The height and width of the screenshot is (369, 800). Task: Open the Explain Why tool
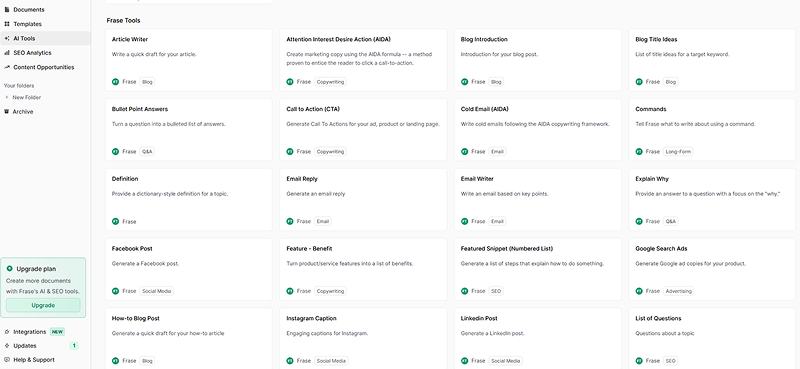pos(712,200)
